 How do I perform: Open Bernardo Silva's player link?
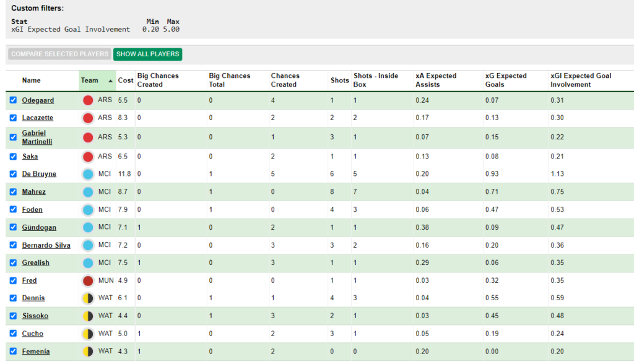click(46, 245)
